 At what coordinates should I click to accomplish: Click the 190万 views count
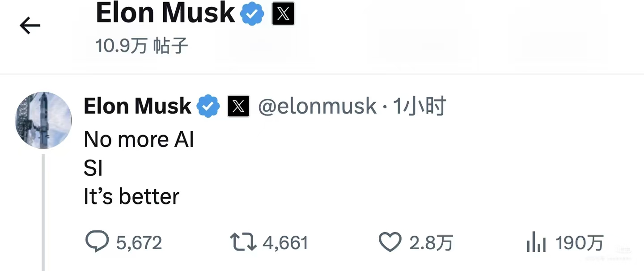[580, 243]
